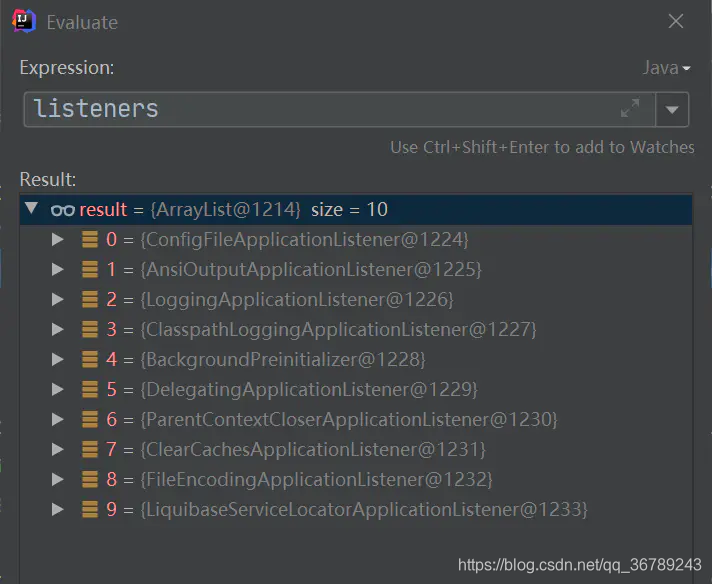Expand the expression editor with the arrows icon
712x584 pixels.
click(630, 108)
